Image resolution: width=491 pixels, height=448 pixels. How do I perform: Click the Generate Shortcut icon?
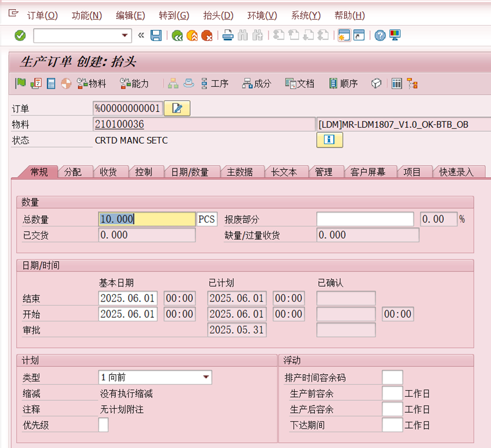pos(359,35)
